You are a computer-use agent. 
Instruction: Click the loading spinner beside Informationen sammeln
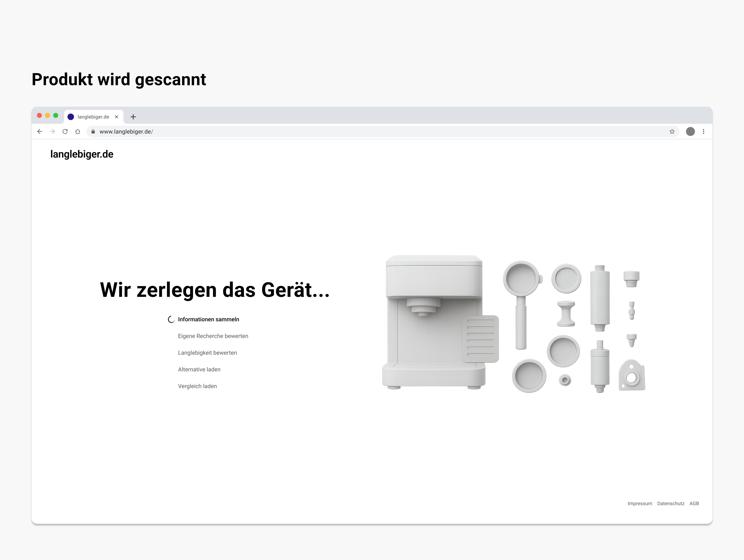click(x=171, y=320)
